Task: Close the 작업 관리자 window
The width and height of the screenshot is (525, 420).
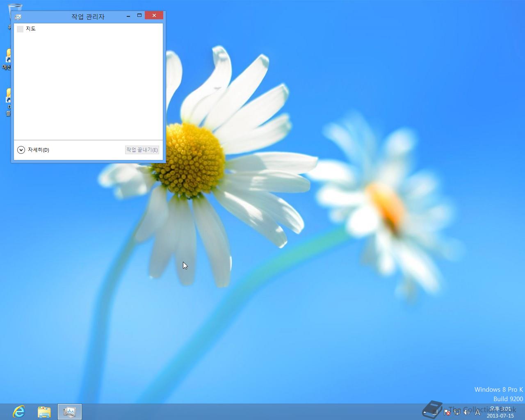Action: [x=154, y=16]
